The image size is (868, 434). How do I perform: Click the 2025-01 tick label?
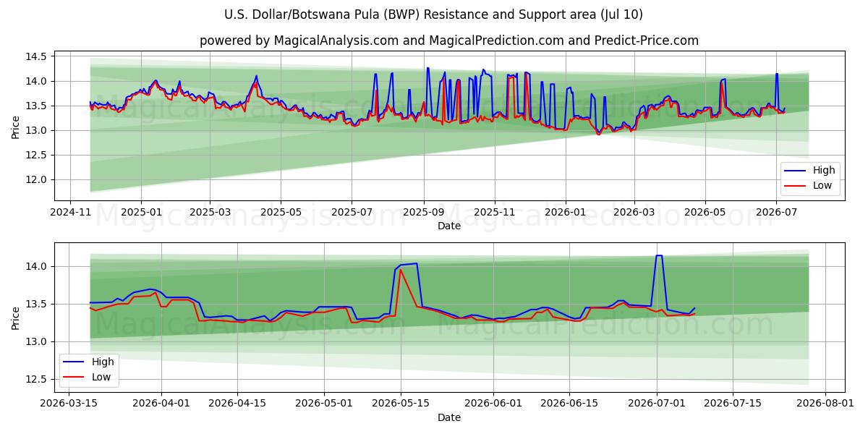(x=140, y=213)
